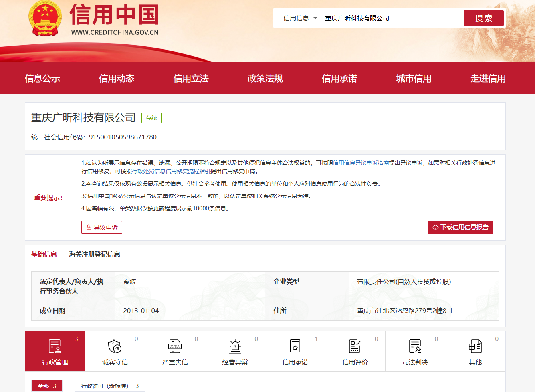Select the 行政许可（新标准）3 filter tab
Viewport: 535px width, 392px height.
110,386
